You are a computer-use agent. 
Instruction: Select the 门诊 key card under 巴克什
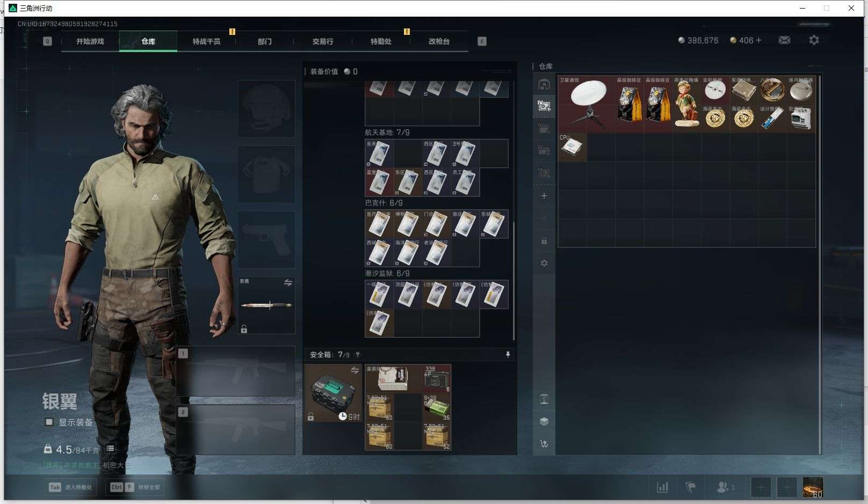(x=437, y=224)
